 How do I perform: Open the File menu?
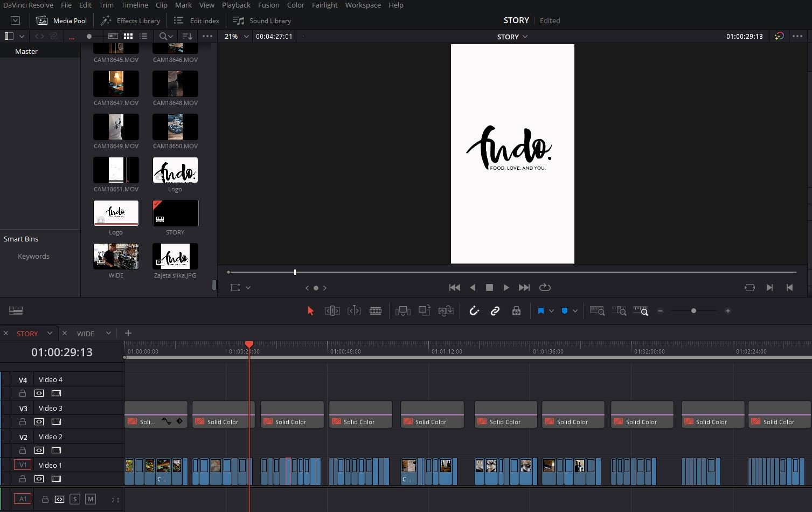pos(66,5)
